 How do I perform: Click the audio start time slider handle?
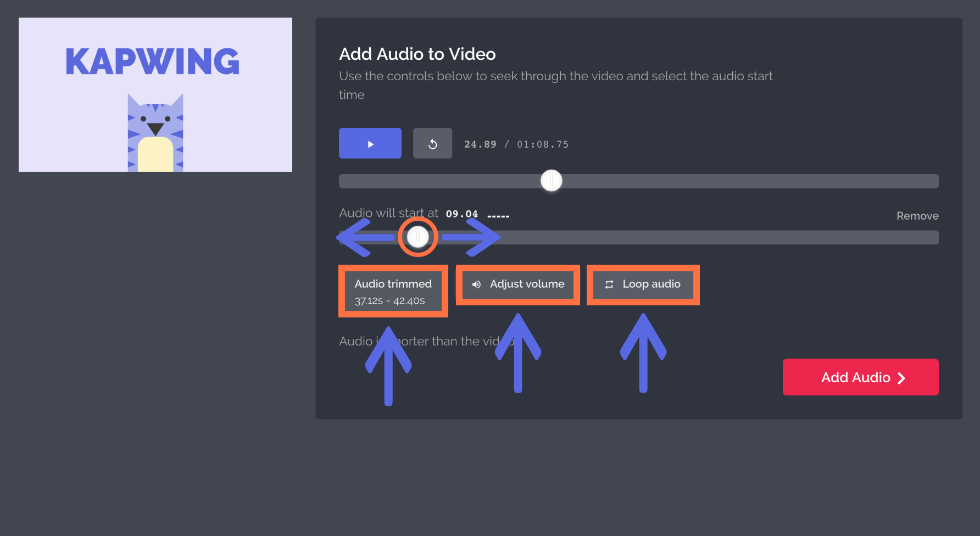pos(418,237)
